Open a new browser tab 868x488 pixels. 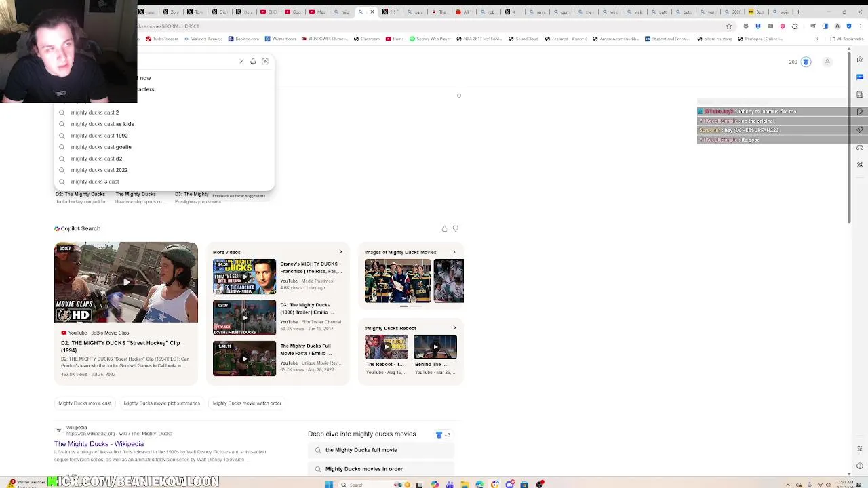(x=798, y=12)
